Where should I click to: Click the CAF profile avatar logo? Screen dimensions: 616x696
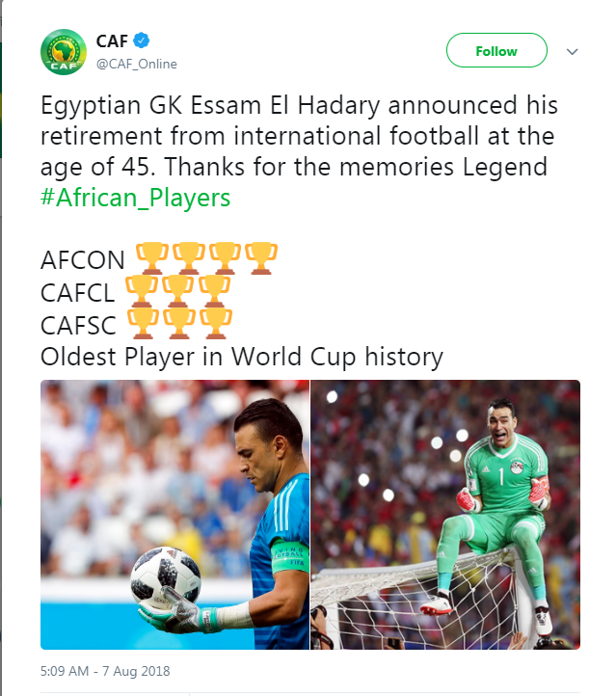pos(63,52)
